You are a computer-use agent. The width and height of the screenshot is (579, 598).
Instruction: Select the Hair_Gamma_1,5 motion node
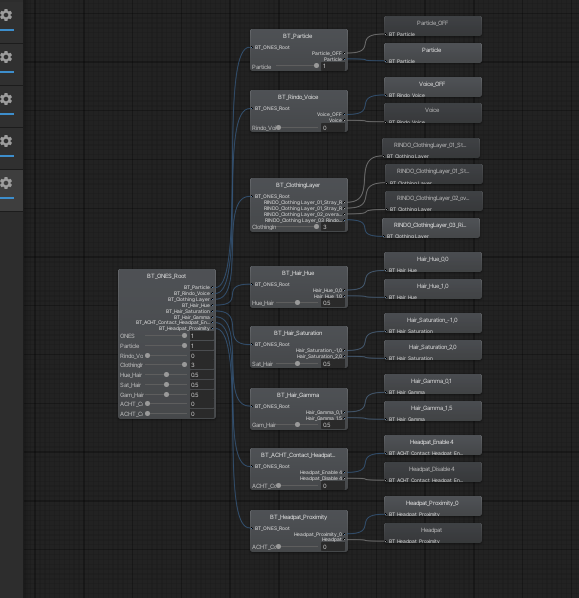pyautogui.click(x=433, y=411)
